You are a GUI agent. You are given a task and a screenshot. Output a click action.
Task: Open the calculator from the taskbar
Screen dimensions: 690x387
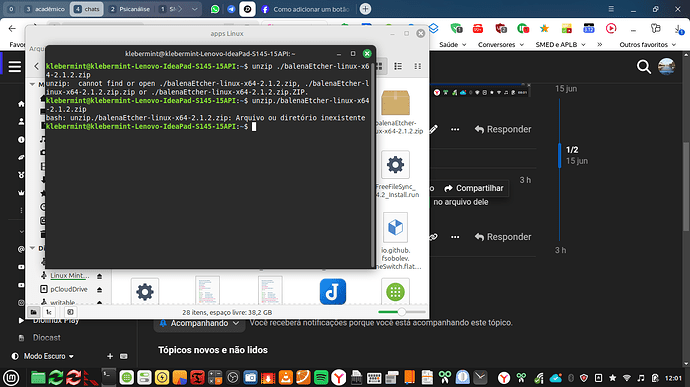[215, 378]
